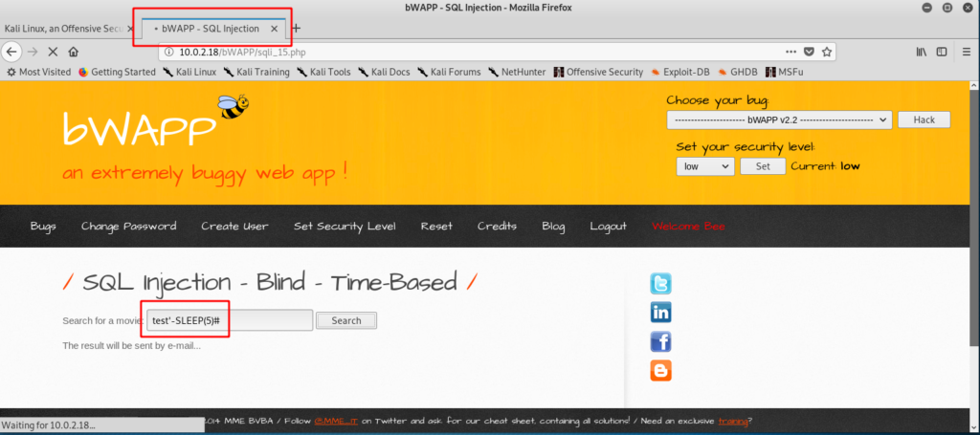Open the Kali Docs bookmark
This screenshot has height=435, width=980.
click(383, 72)
